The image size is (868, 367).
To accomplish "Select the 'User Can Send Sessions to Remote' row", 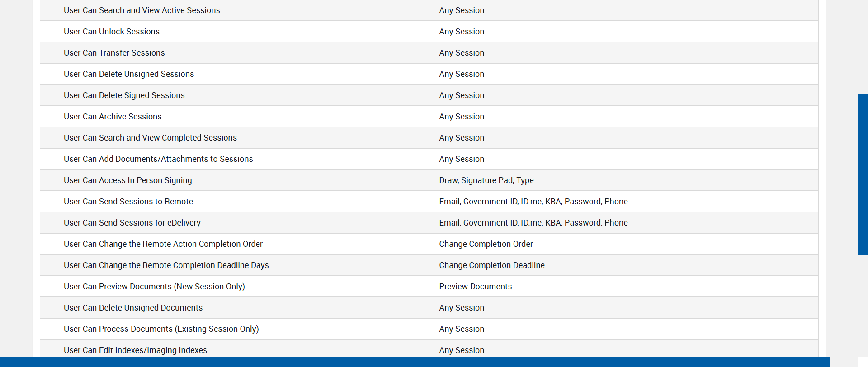I will click(x=128, y=202).
